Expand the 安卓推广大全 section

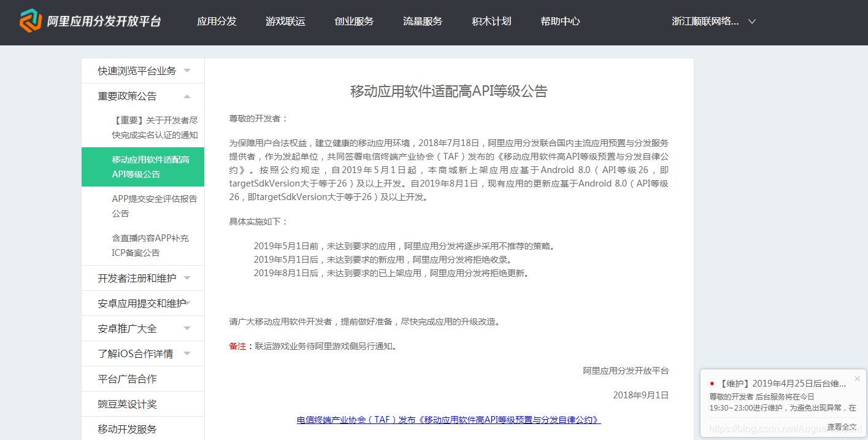[x=143, y=328]
